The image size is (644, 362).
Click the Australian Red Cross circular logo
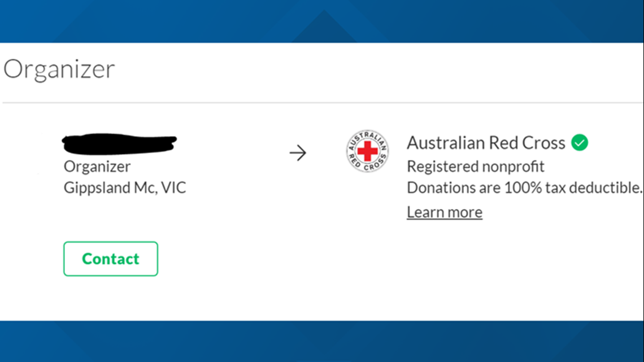pyautogui.click(x=367, y=151)
